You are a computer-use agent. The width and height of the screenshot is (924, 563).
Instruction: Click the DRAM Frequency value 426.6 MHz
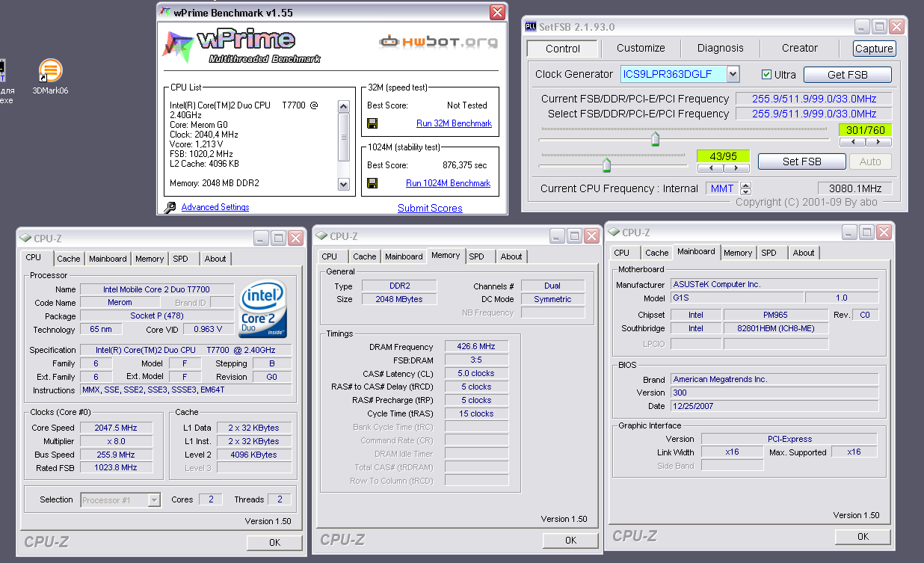click(x=477, y=346)
